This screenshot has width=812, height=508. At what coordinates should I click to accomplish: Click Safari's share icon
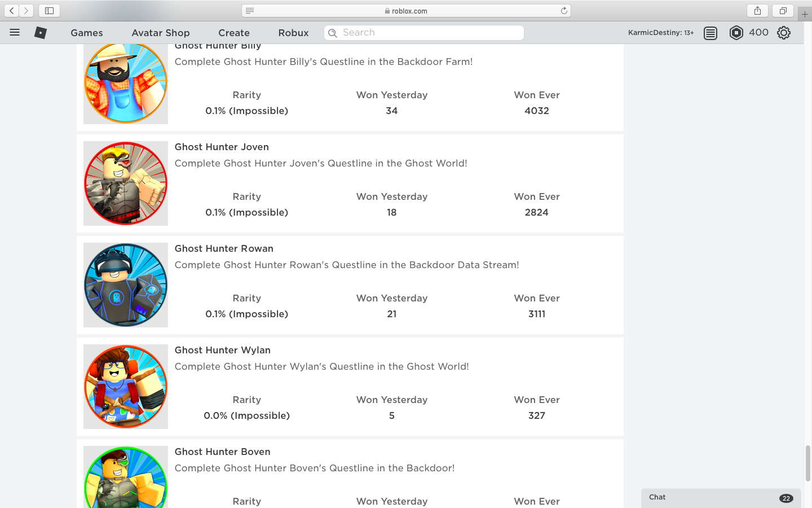point(757,11)
